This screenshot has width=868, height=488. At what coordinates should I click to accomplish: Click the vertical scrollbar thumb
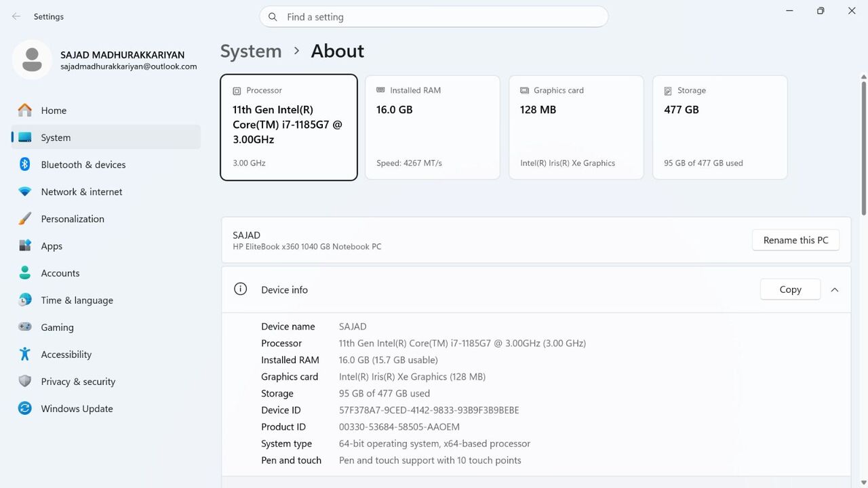(863, 148)
